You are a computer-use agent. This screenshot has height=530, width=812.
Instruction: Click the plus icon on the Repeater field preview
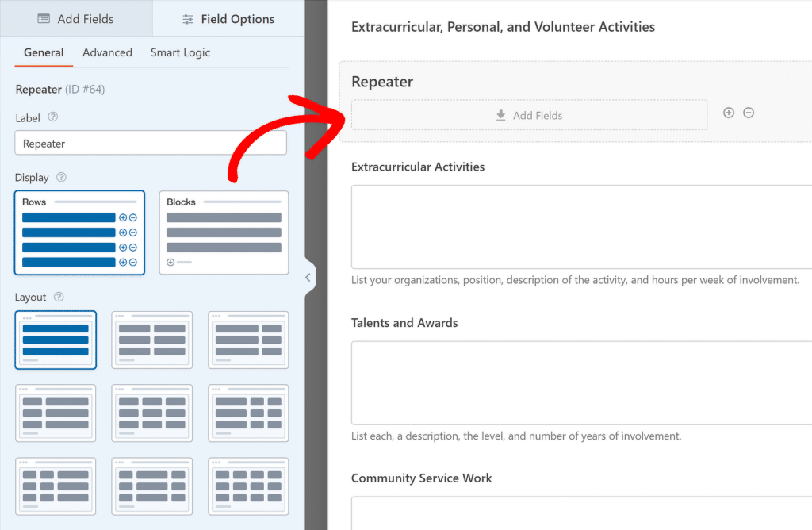pyautogui.click(x=729, y=113)
